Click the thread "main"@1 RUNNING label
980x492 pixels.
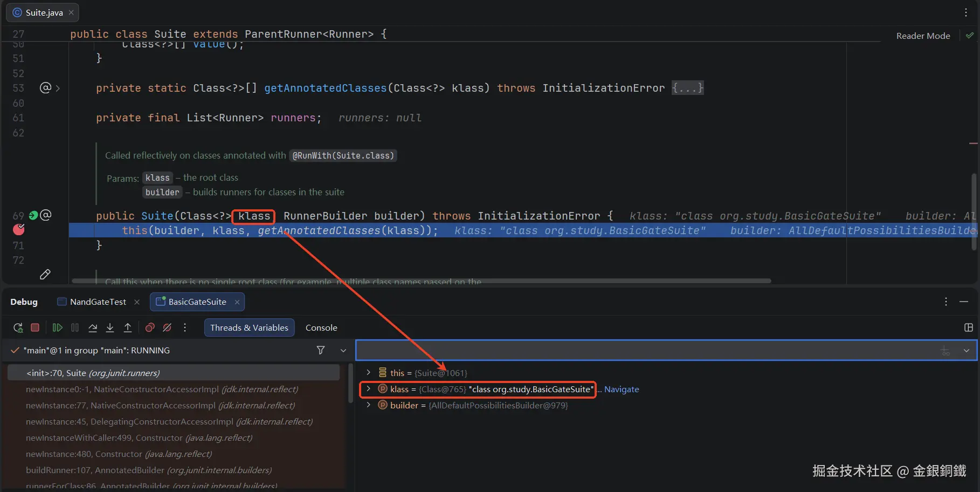pos(96,350)
